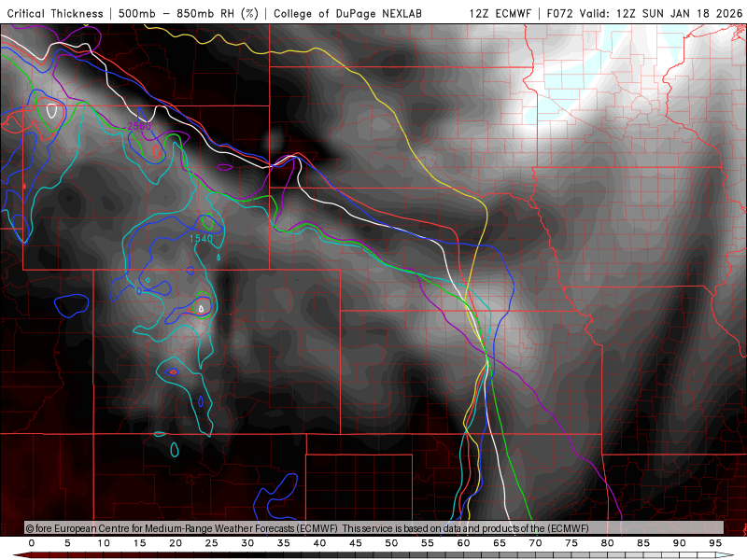Click the "12Z ECMWF" model run label
Viewport: 747px width, 560px height.
[x=500, y=14]
